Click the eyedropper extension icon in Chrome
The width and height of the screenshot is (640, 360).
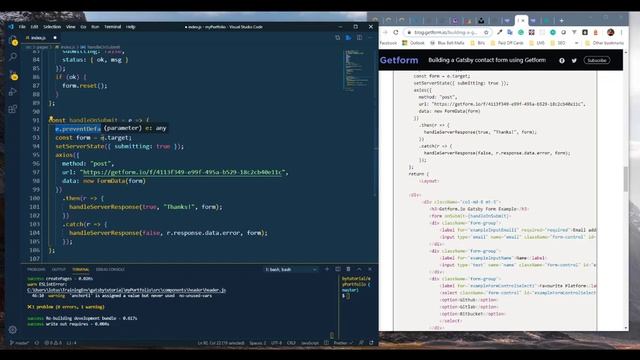[x=500, y=32]
